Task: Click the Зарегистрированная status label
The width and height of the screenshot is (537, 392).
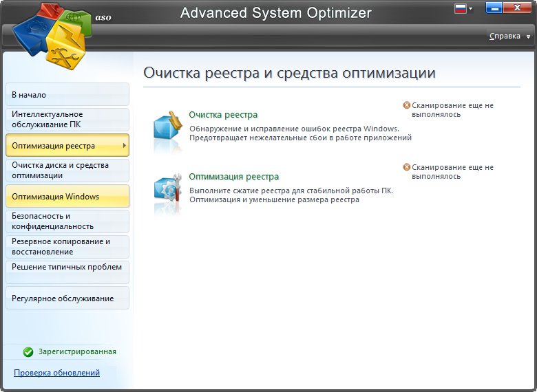Action: 77,351
